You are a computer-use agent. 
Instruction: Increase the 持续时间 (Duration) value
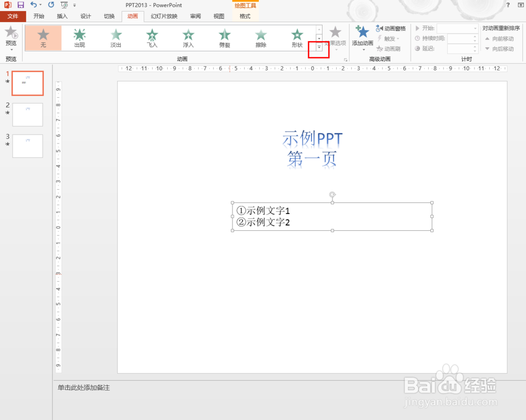click(474, 36)
